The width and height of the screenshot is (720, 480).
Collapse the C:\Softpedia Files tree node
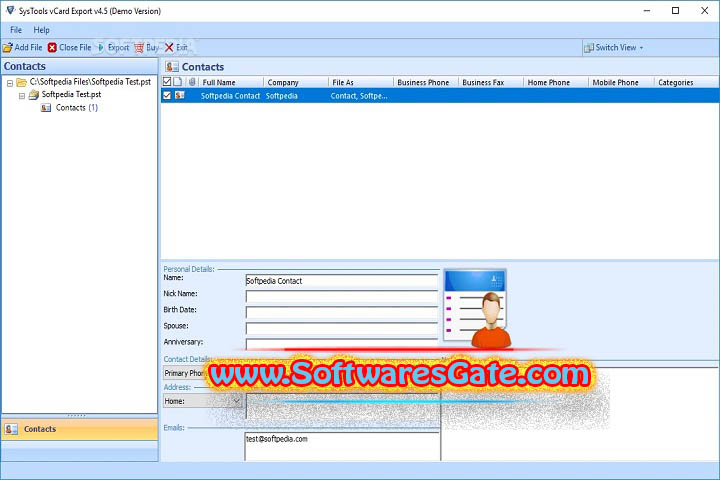pos(10,83)
